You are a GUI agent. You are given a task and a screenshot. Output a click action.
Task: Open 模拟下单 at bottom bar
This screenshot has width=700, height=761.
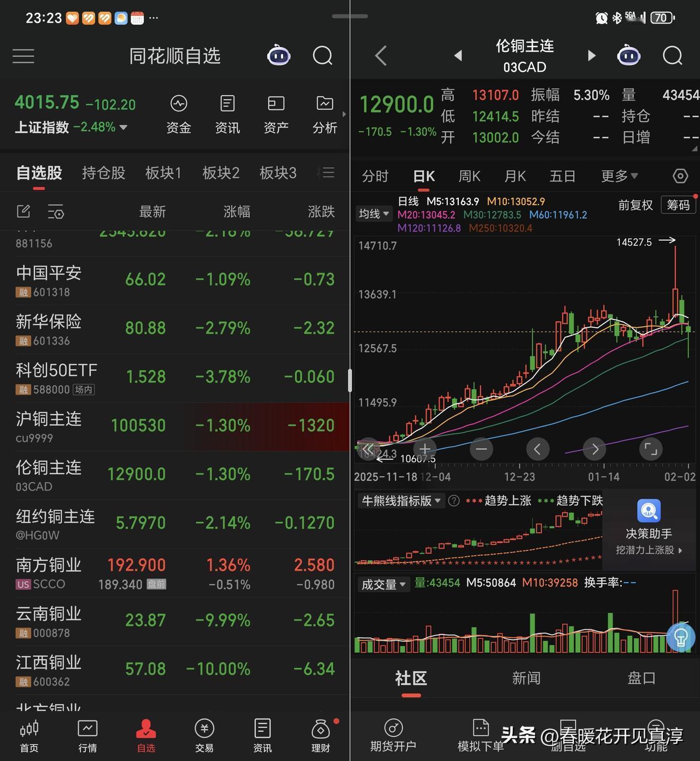tap(481, 736)
